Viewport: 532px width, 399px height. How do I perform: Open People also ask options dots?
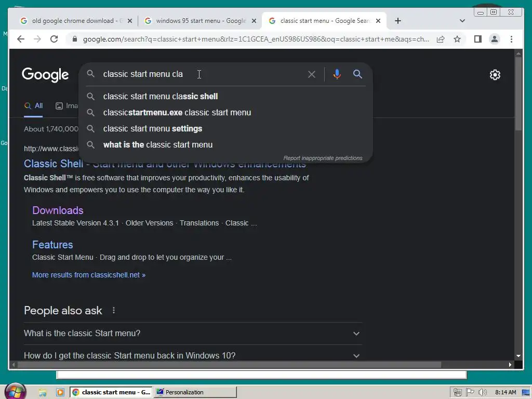(x=114, y=311)
